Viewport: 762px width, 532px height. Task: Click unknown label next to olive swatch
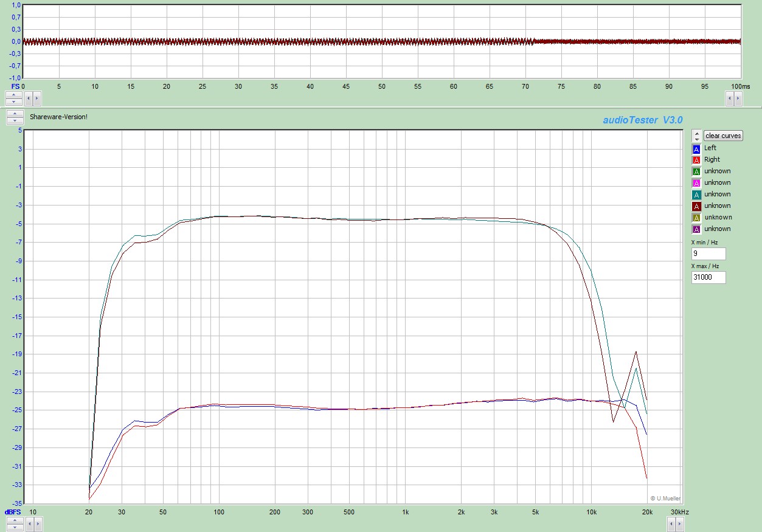718,217
